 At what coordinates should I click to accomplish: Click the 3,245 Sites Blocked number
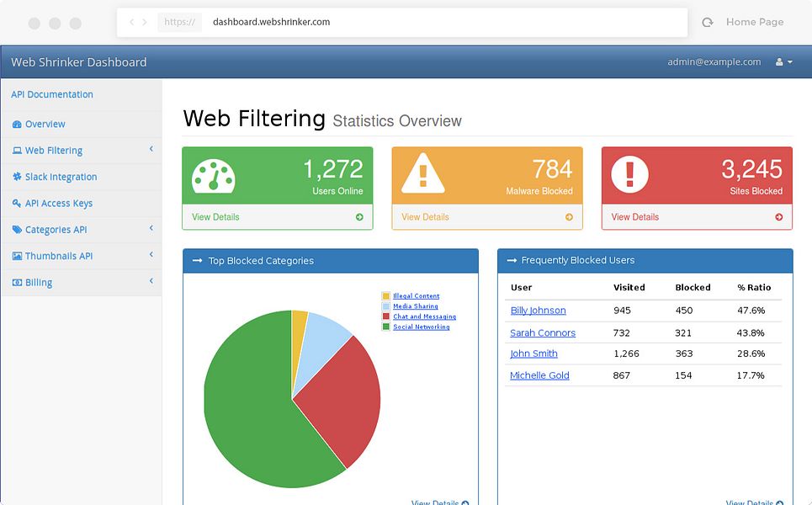752,169
